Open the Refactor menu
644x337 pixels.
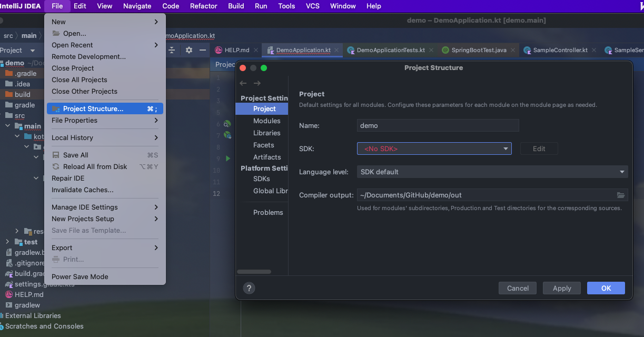point(204,6)
